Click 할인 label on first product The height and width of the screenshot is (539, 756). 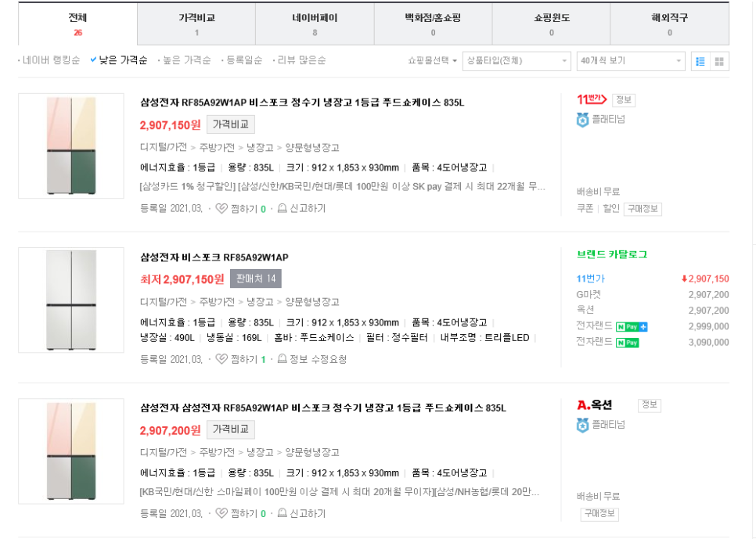pos(611,208)
